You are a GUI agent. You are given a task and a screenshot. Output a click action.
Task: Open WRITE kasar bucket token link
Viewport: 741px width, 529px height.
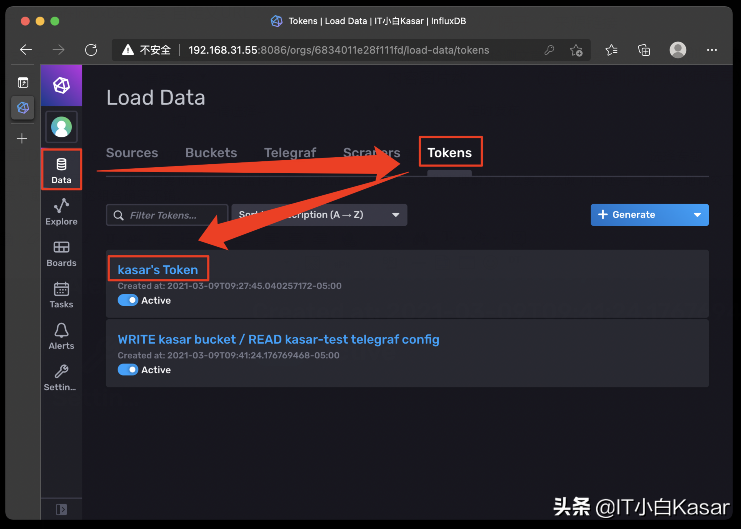point(278,339)
